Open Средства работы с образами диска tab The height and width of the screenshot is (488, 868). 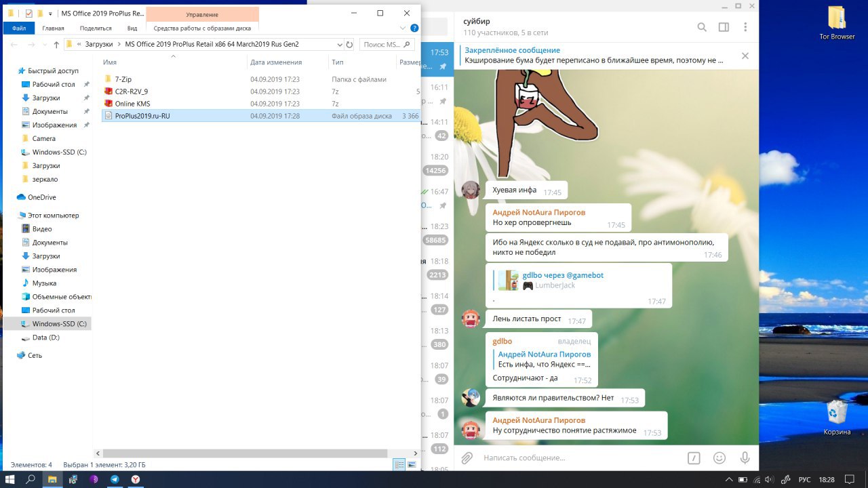202,28
